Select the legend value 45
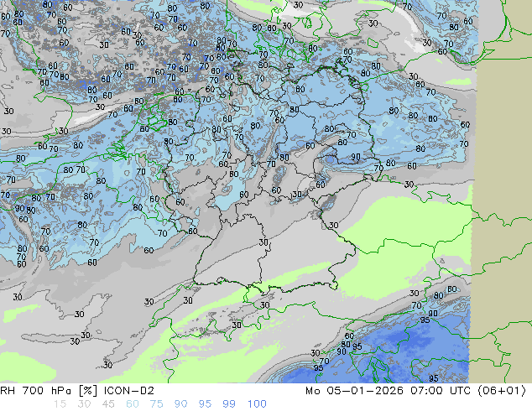The height and width of the screenshot is (411, 532). (x=108, y=404)
